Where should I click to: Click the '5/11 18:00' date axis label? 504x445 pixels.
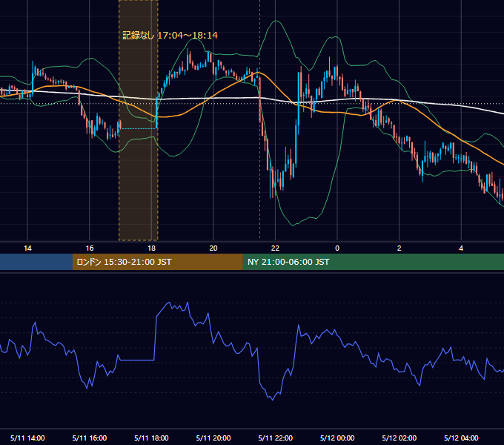(151, 438)
